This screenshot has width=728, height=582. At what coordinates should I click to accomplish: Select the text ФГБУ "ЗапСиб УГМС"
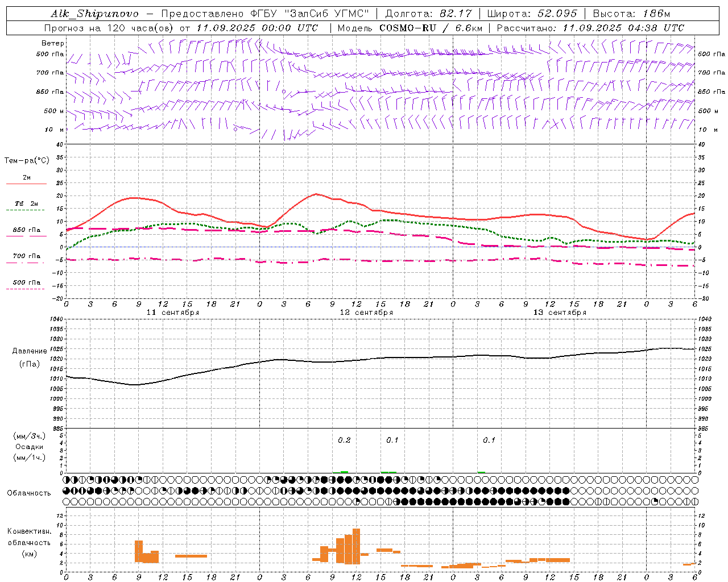click(x=310, y=14)
